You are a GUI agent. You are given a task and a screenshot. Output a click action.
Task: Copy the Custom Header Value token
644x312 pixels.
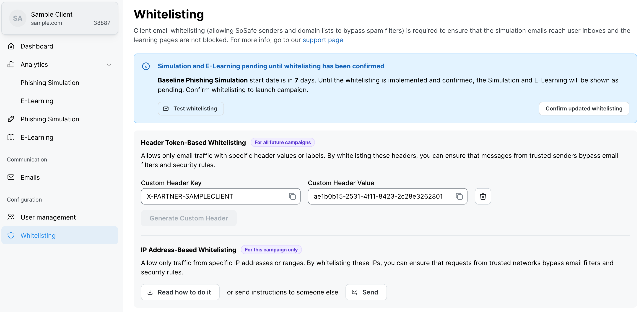pos(459,197)
